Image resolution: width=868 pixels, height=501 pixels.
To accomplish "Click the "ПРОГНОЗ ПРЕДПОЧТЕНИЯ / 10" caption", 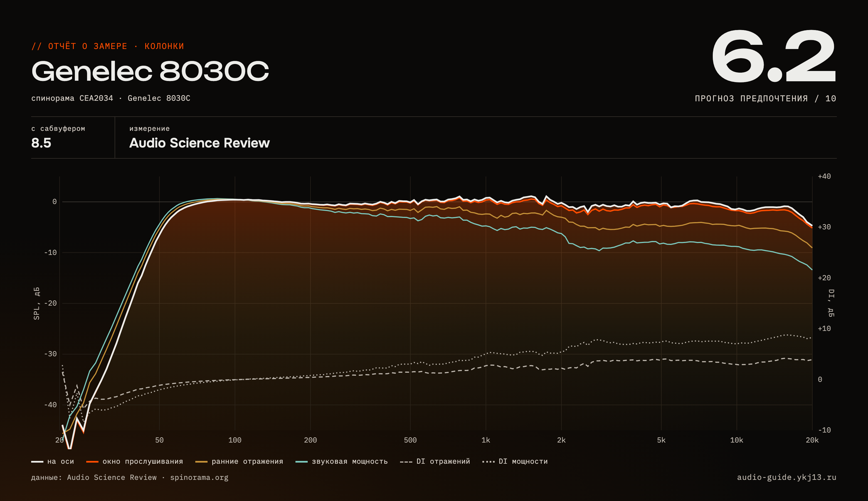I will pos(766,99).
